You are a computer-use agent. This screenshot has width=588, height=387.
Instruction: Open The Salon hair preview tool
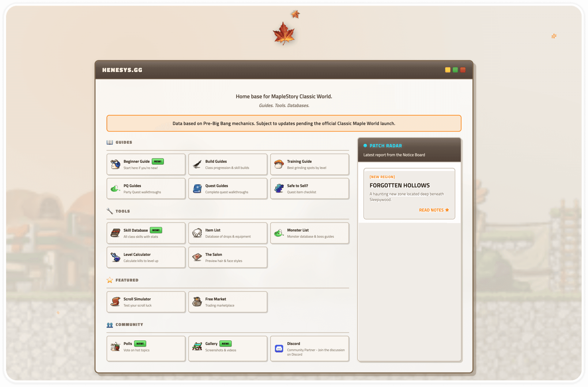[x=228, y=257]
